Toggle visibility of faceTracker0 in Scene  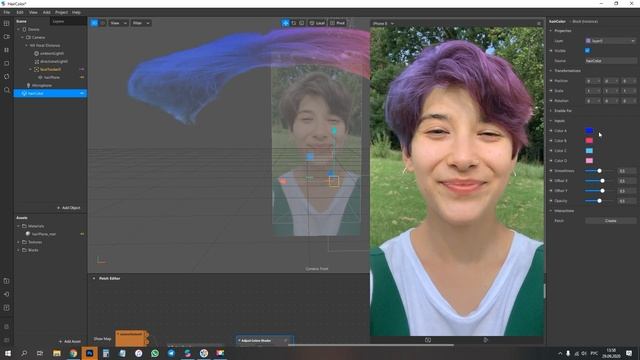[x=82, y=69]
